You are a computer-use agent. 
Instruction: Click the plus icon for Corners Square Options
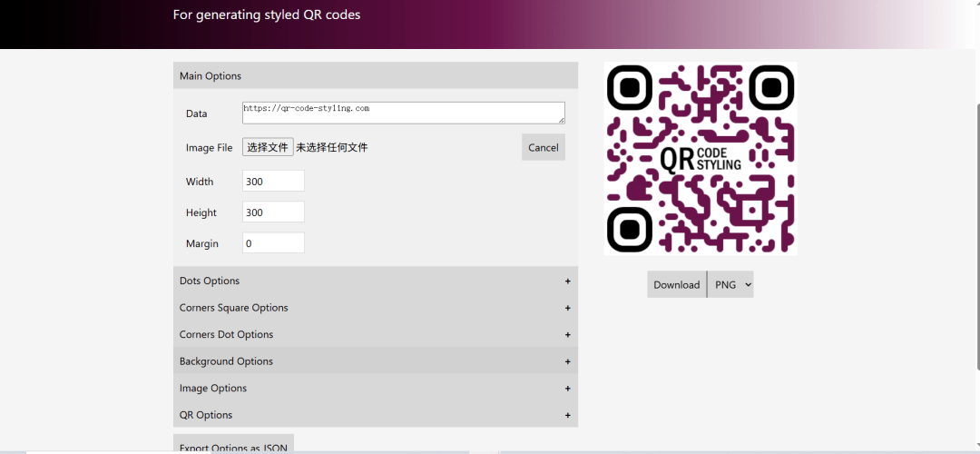coord(568,308)
